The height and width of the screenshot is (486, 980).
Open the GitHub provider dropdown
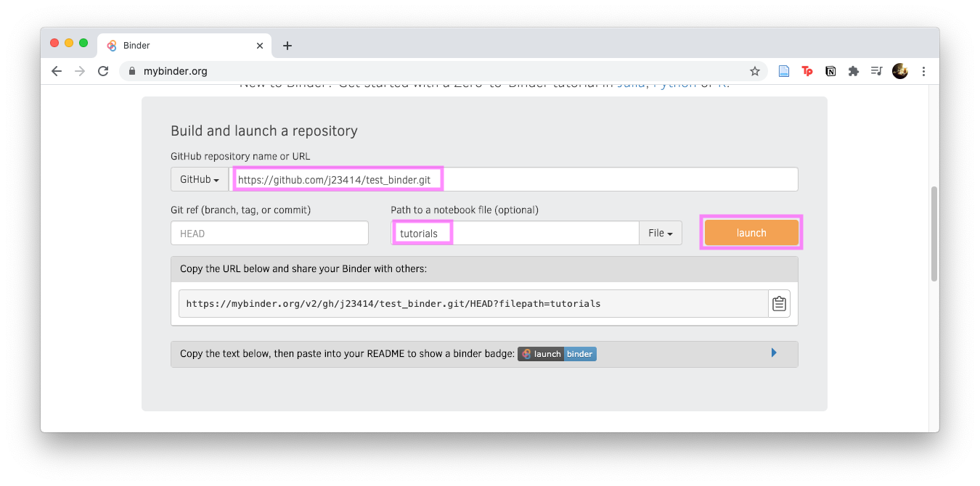(200, 179)
